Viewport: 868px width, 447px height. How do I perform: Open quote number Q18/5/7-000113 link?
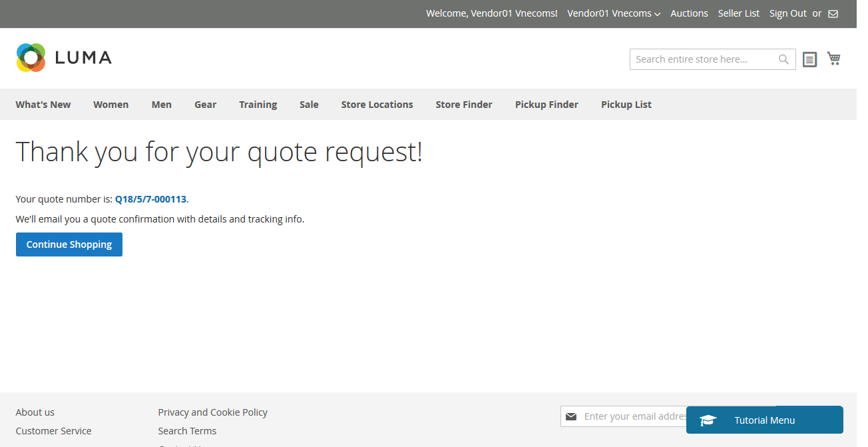[150, 199]
